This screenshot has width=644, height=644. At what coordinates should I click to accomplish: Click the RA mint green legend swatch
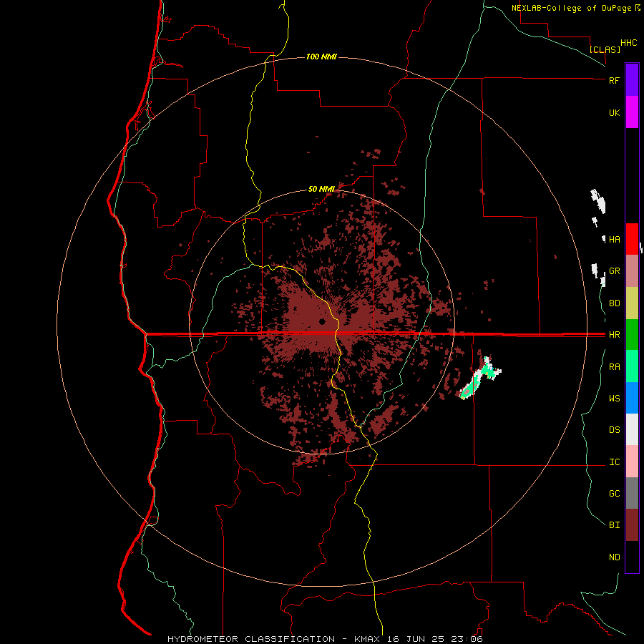[x=632, y=366]
